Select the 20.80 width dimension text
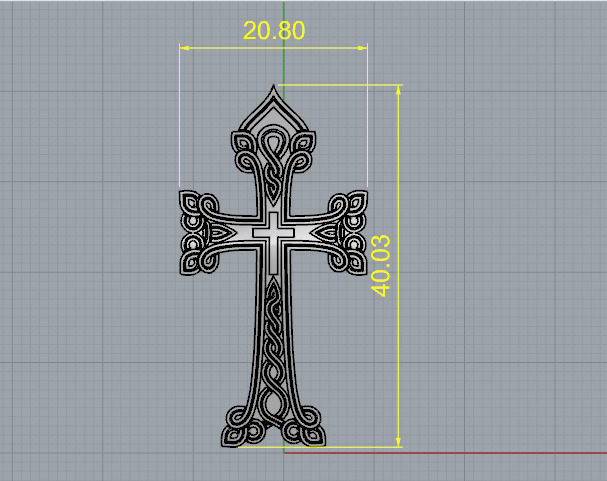Image resolution: width=607 pixels, height=481 pixels. tap(274, 31)
